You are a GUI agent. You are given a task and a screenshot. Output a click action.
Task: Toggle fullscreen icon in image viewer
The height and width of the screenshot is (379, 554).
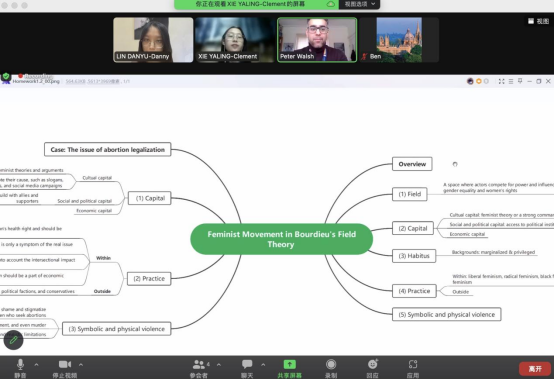501,81
